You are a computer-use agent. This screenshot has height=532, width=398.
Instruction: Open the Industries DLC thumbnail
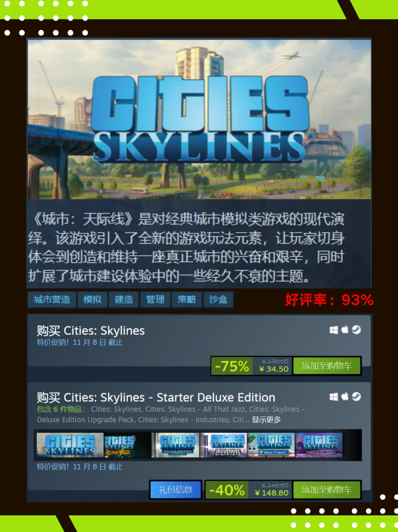click(224, 445)
